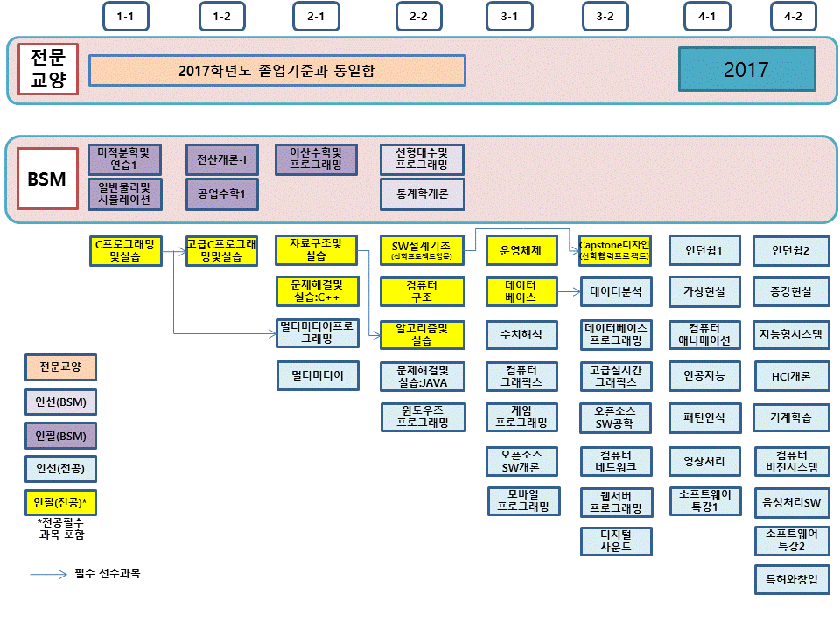Select the 디지털 사운드 course box

(615, 542)
